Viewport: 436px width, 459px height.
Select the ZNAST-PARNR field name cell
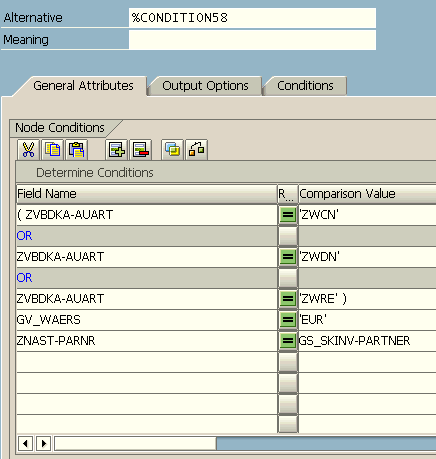click(x=147, y=341)
